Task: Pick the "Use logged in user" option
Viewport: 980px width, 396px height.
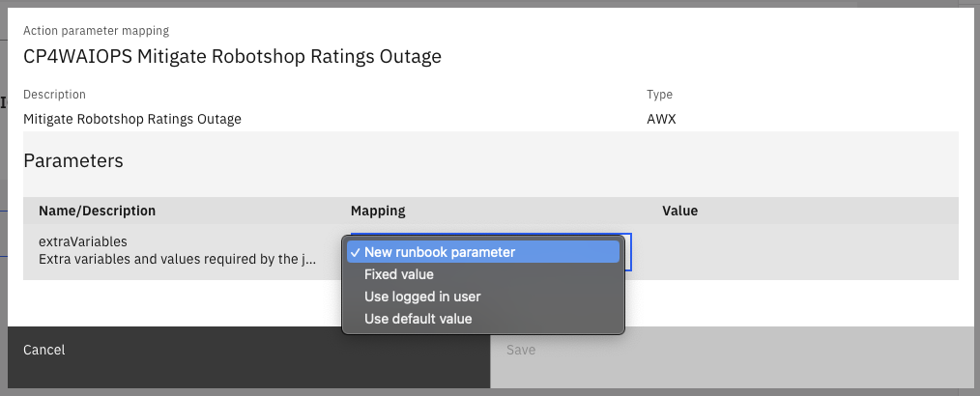Action: point(421,297)
